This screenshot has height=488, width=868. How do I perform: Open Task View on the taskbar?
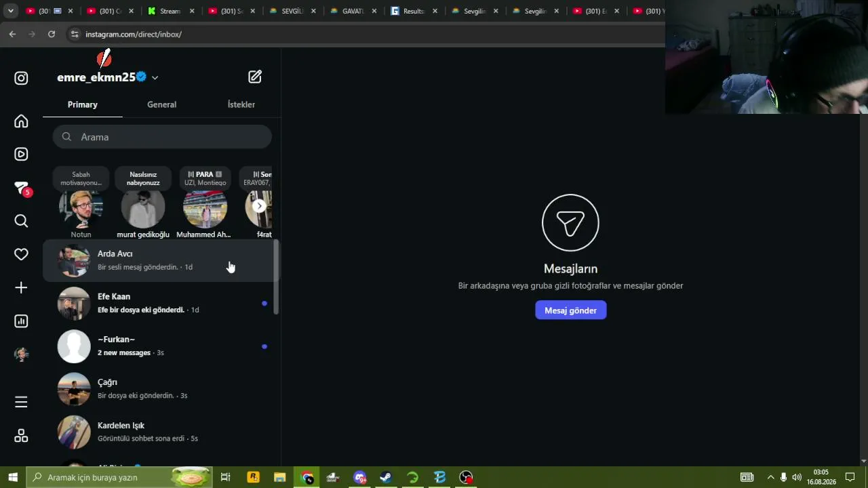click(226, 477)
